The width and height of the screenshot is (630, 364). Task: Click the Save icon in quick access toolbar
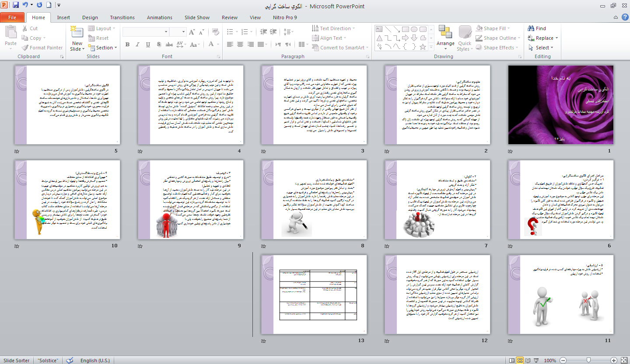coord(16,6)
